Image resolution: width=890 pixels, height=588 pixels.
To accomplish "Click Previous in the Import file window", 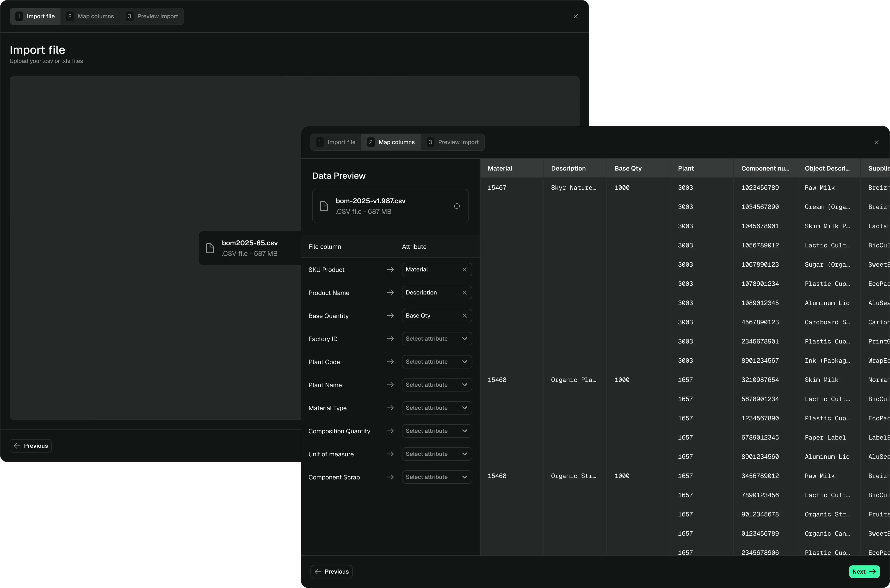I will click(31, 446).
